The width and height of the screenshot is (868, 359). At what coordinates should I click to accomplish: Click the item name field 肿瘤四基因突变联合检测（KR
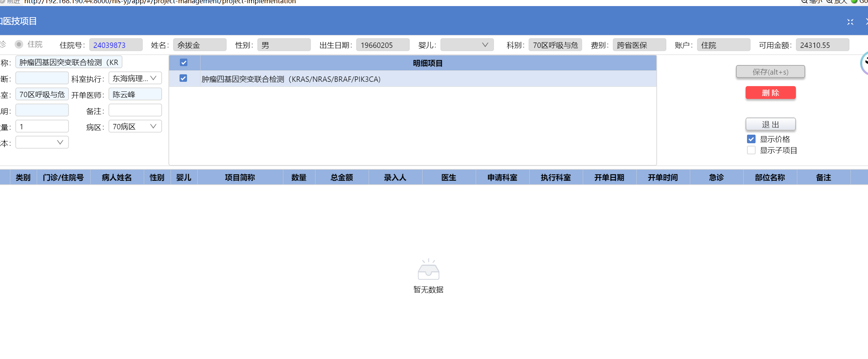[69, 62]
